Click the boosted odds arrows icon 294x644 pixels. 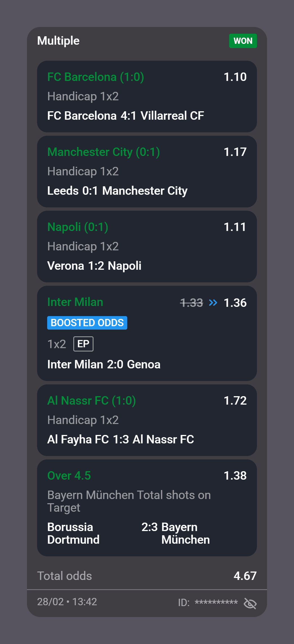pyautogui.click(x=213, y=303)
